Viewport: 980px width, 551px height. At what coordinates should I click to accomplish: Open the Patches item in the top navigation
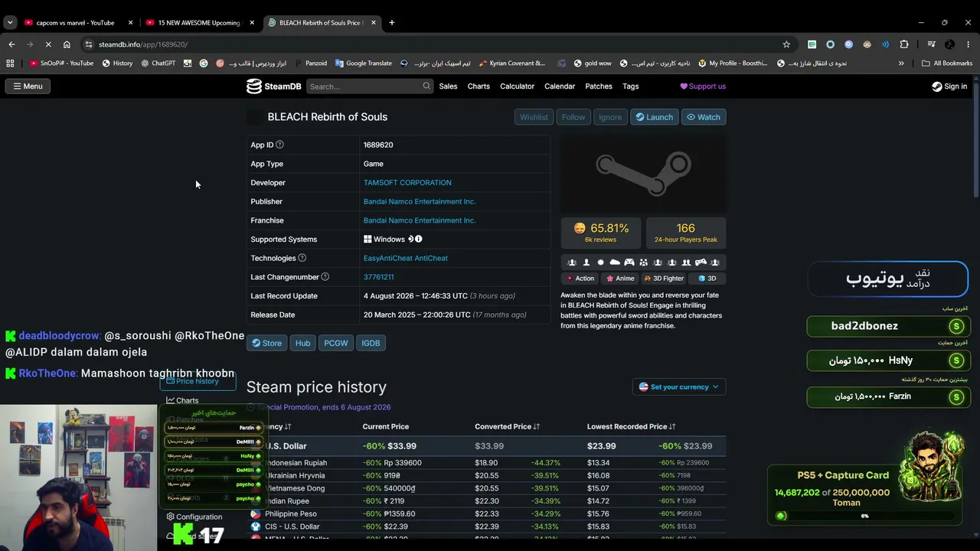point(599,86)
